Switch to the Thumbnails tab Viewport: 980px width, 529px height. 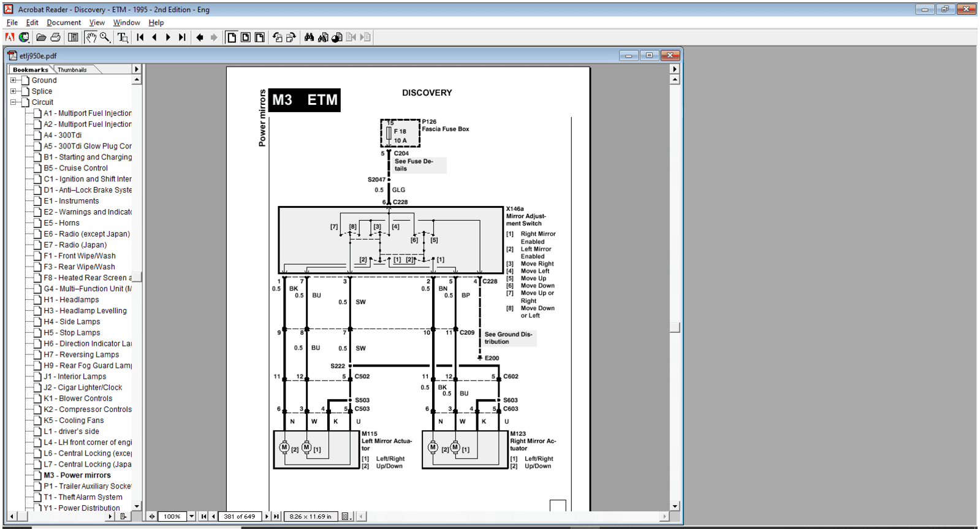tap(72, 70)
